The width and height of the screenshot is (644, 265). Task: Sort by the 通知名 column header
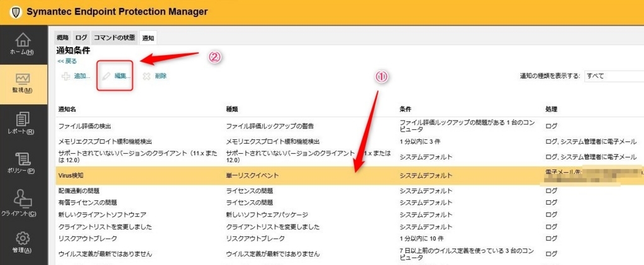[x=67, y=109]
